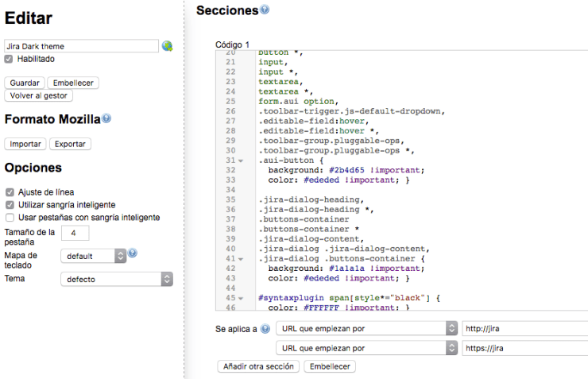Enable Usar pestañas con sangría inteligente
The height and width of the screenshot is (379, 588).
coord(10,218)
